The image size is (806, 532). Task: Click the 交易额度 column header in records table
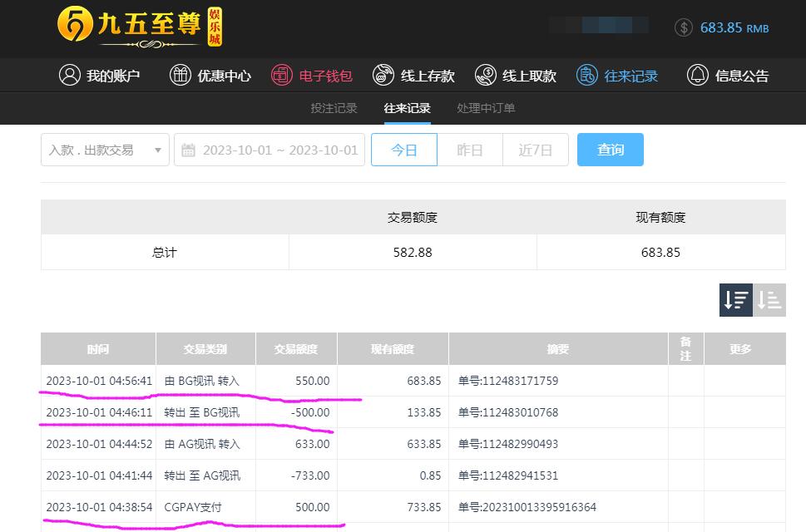[x=296, y=348]
